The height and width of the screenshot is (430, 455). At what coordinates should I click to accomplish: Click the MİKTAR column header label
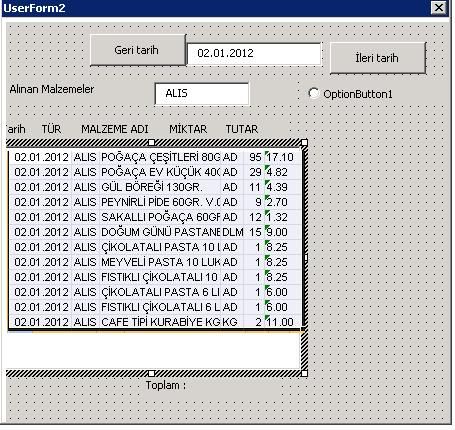[188, 129]
